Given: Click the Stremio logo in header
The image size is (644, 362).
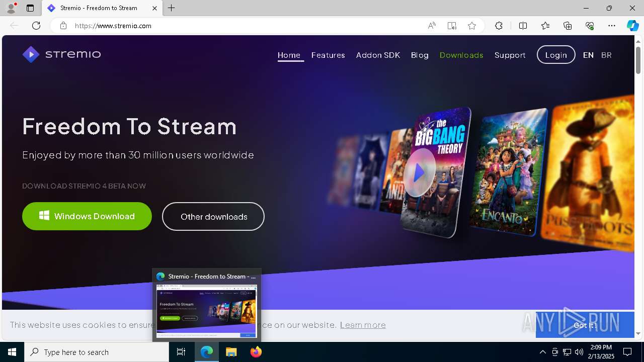Looking at the screenshot, I should tap(61, 54).
